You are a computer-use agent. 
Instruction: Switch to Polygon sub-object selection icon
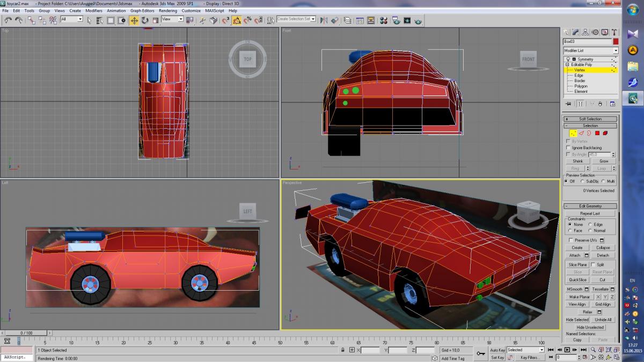coord(597,133)
